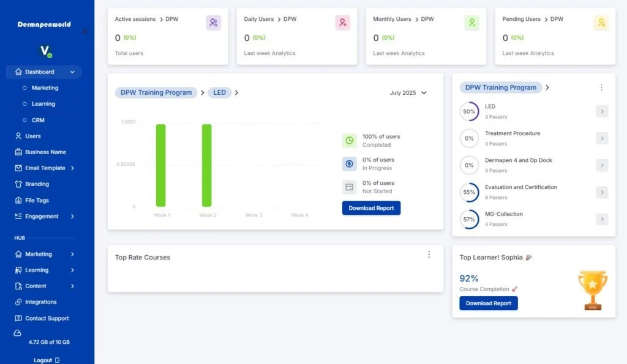Select the Marketing radio item under Dashboard
This screenshot has width=627, height=364.
[x=24, y=88]
